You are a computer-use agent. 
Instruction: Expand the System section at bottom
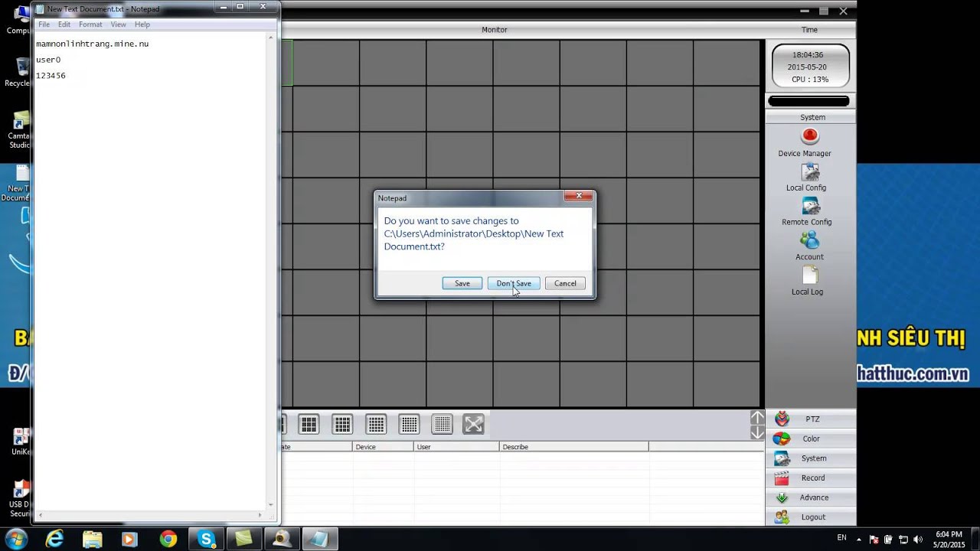811,458
